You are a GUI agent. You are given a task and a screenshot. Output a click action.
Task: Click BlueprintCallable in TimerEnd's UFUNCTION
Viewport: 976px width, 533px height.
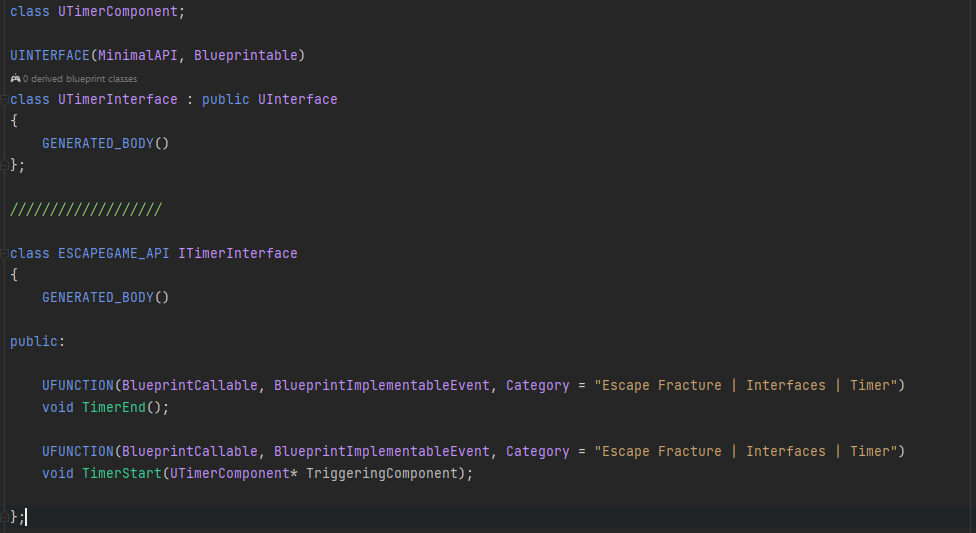[x=190, y=385]
